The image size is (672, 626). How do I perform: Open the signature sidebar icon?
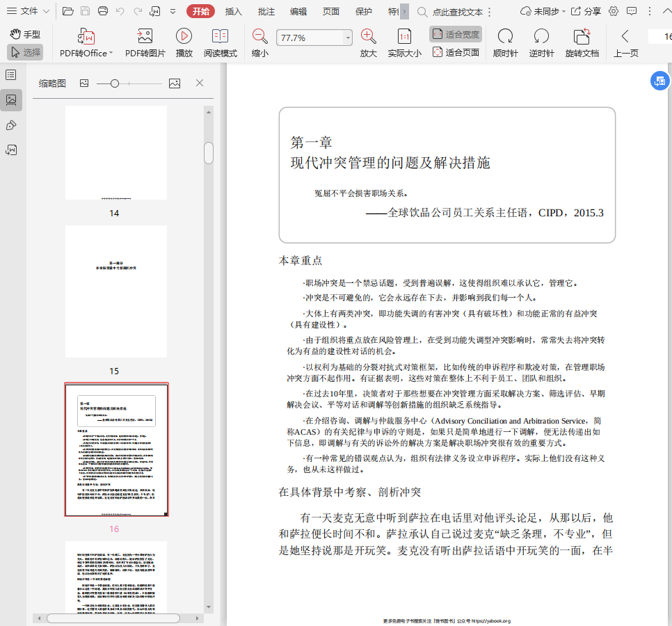11,150
